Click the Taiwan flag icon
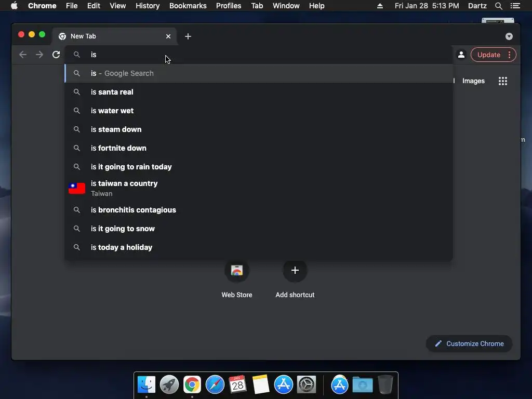532x399 pixels. click(x=77, y=188)
